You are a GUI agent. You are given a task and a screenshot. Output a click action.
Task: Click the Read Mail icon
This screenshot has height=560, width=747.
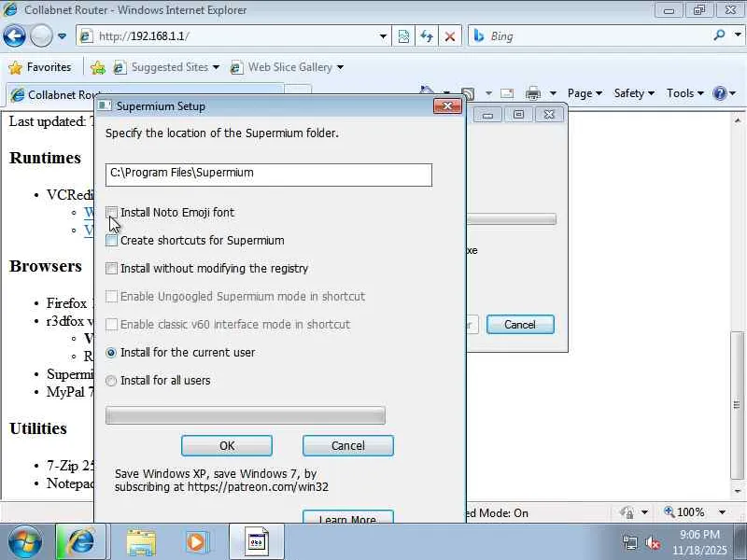(x=507, y=93)
